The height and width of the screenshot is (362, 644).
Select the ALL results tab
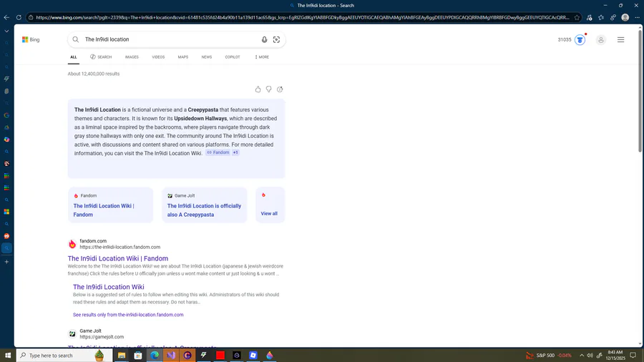coord(74,57)
